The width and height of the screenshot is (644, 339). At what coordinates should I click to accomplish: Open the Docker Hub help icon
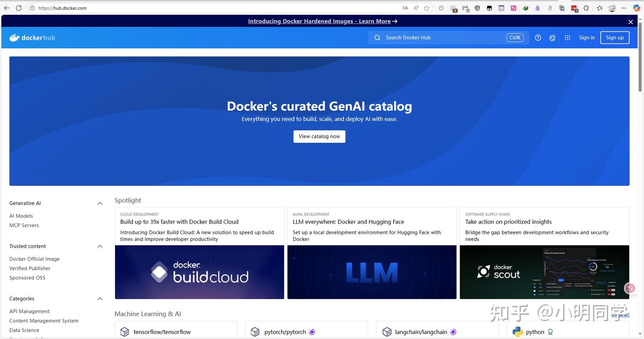coord(538,38)
